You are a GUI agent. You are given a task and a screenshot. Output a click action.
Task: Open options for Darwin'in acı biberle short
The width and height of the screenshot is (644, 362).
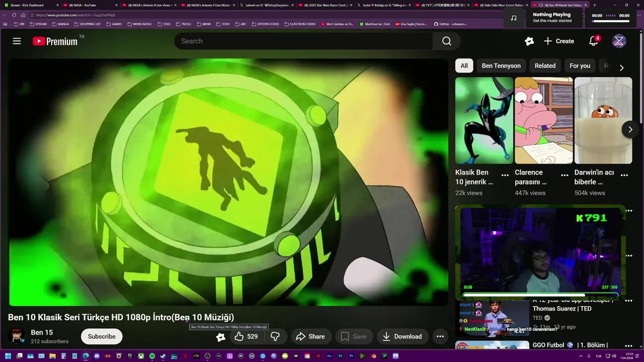[624, 175]
